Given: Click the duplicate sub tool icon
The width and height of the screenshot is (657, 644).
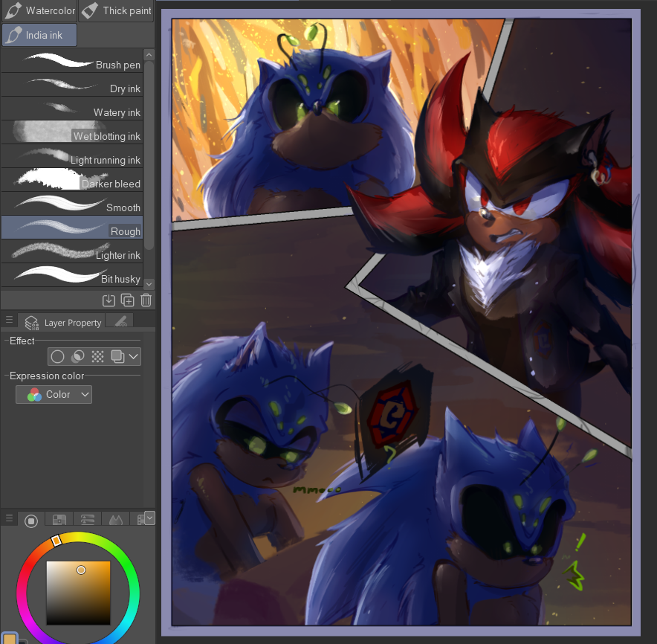Looking at the screenshot, I should [127, 300].
